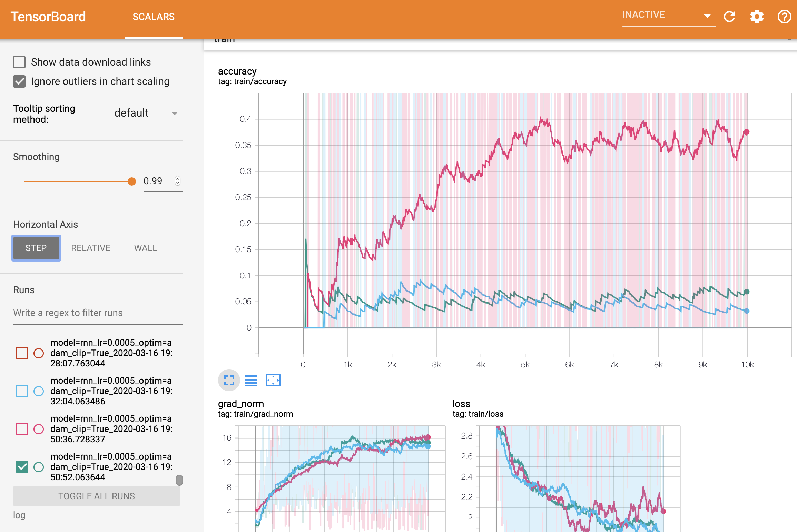Uncheck Ignore outliers in chart scaling
The height and width of the screenshot is (532, 797).
pos(19,81)
